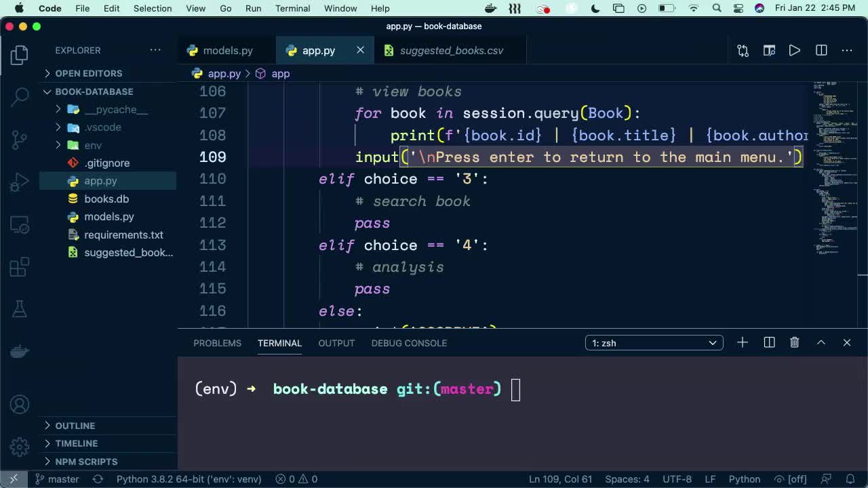Open the Terminal menu in menu bar
The height and width of the screenshot is (488, 868).
click(293, 8)
